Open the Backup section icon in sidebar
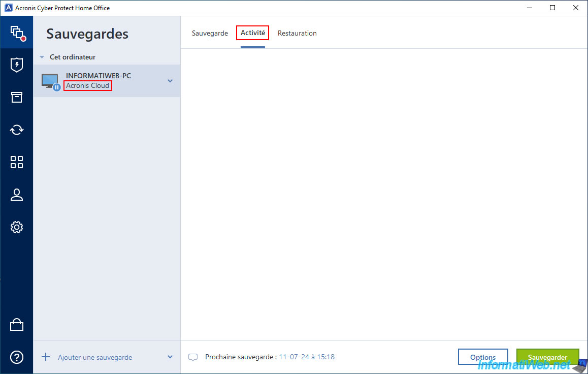This screenshot has width=588, height=374. (x=17, y=33)
